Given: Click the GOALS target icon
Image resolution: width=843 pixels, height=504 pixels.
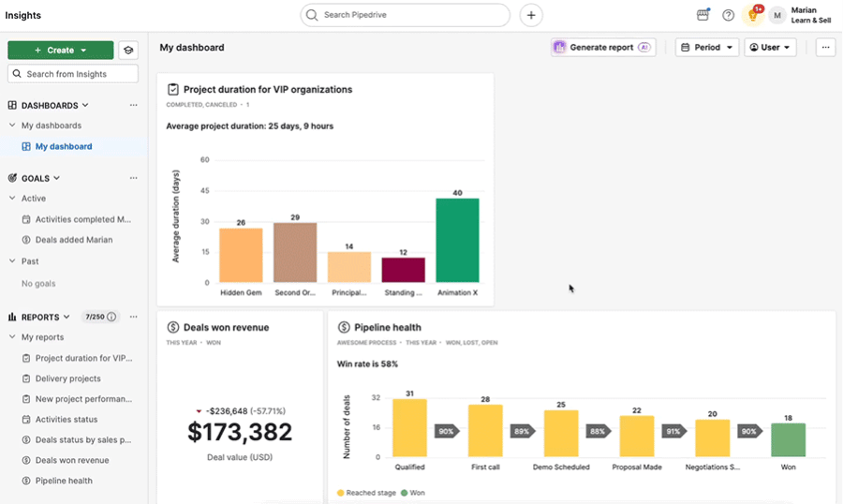Looking at the screenshot, I should coord(12,177).
